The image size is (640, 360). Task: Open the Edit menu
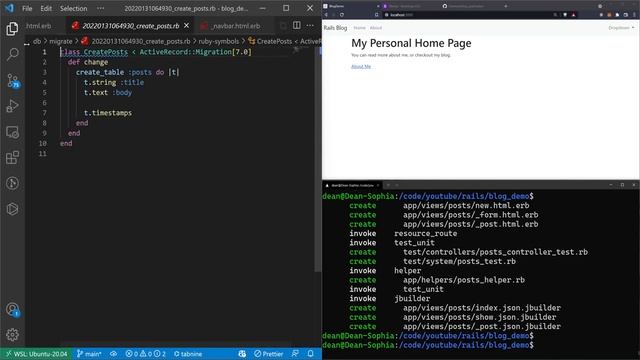point(46,8)
